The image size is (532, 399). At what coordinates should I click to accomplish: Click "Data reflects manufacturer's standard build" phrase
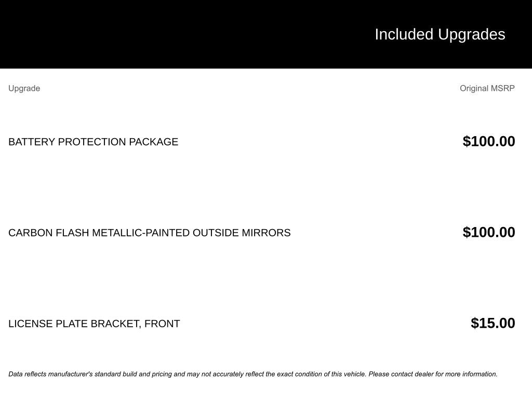coord(73,374)
